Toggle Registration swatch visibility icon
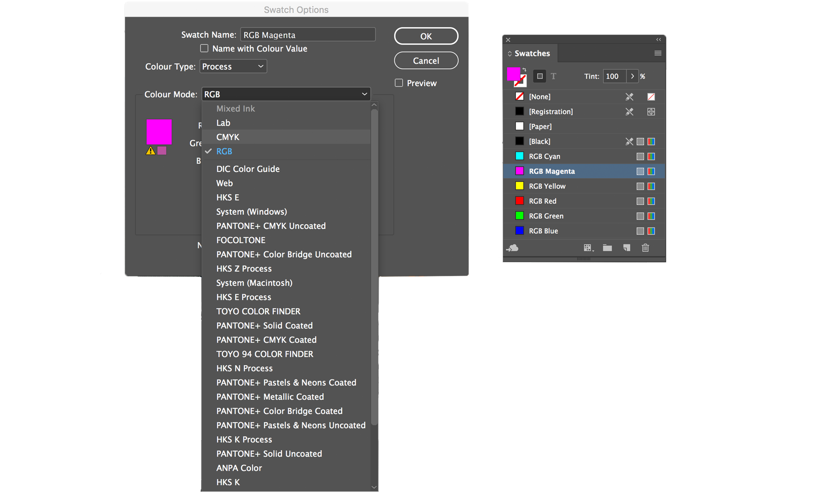This screenshot has height=504, width=824. [x=651, y=112]
